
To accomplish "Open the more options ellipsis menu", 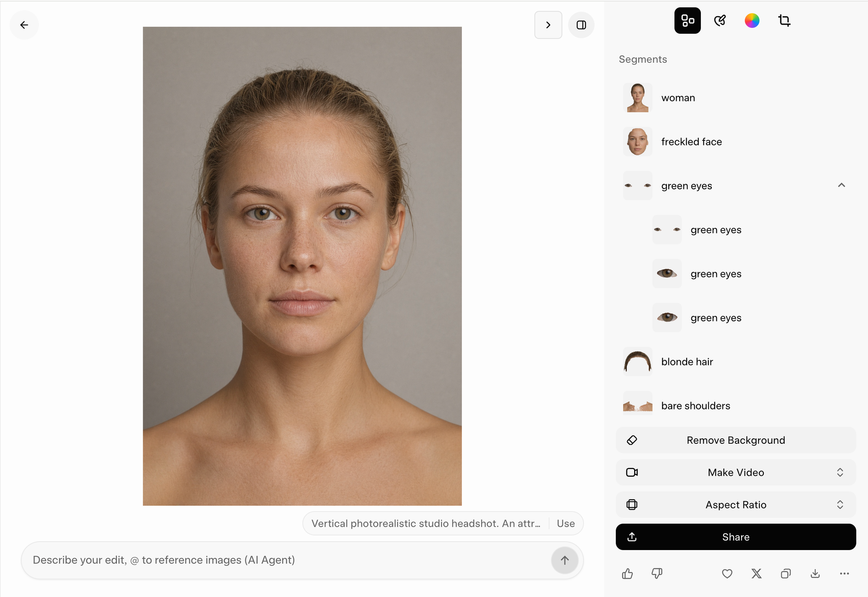I will coord(844,574).
